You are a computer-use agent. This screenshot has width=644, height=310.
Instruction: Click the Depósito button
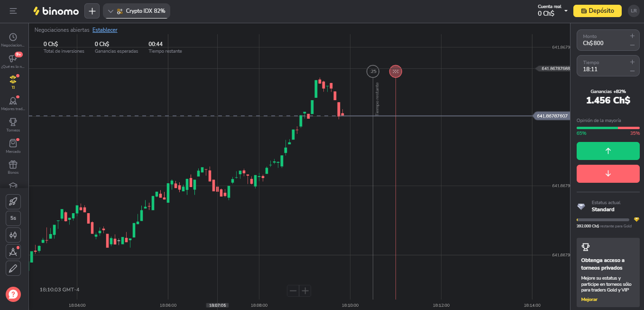click(x=597, y=10)
